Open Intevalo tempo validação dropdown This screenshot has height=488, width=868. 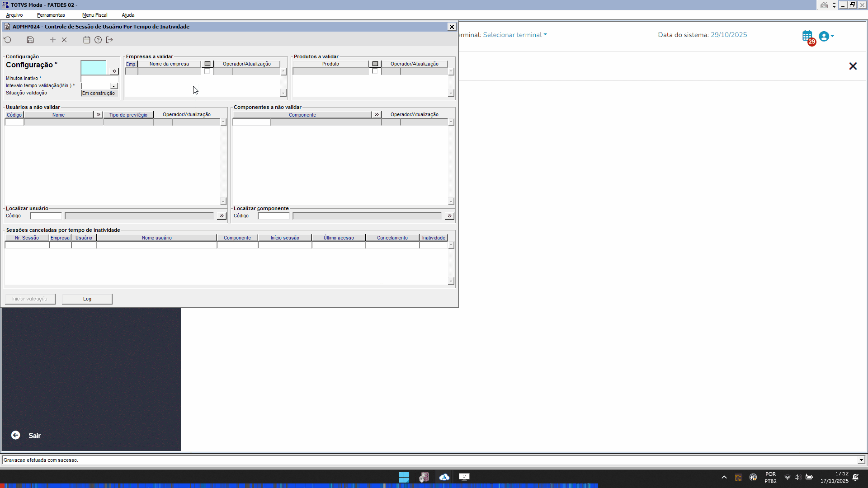pos(114,86)
